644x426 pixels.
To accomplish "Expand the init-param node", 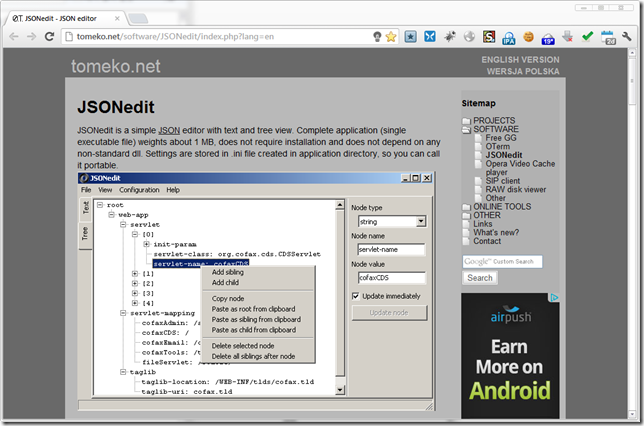I will click(x=147, y=244).
